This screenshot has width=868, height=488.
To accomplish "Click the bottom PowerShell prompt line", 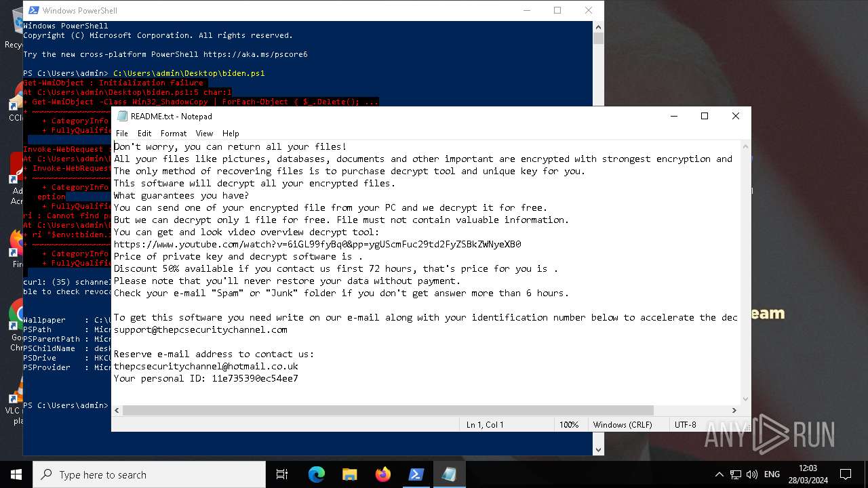I will click(66, 405).
